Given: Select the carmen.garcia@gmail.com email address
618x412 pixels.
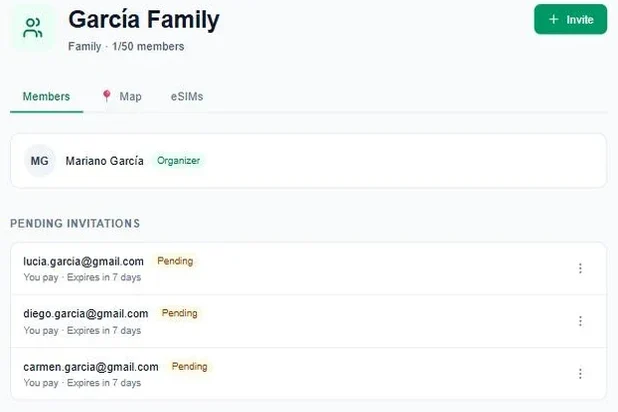Looking at the screenshot, I should click(x=91, y=367).
